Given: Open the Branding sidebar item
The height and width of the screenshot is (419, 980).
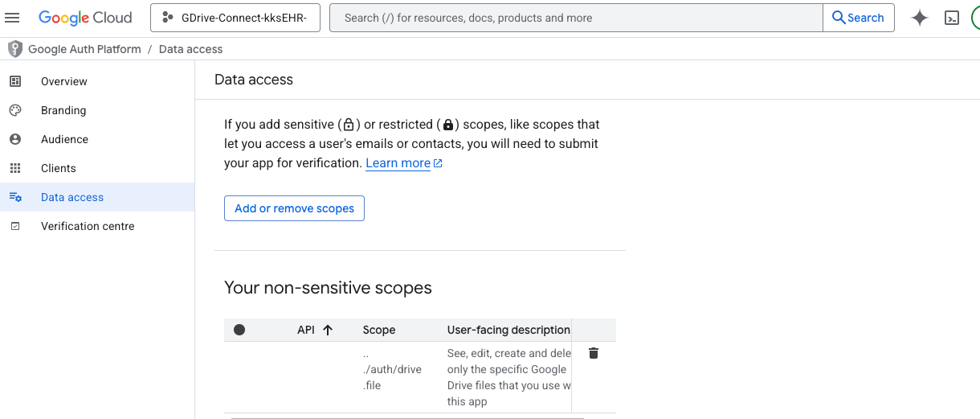Looking at the screenshot, I should click(x=97, y=110).
